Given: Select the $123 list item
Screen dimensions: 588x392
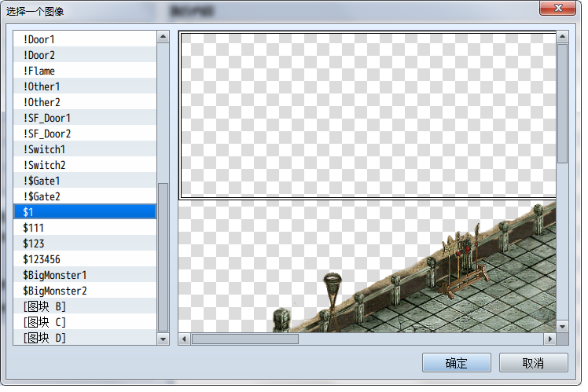Looking at the screenshot, I should click(85, 244).
